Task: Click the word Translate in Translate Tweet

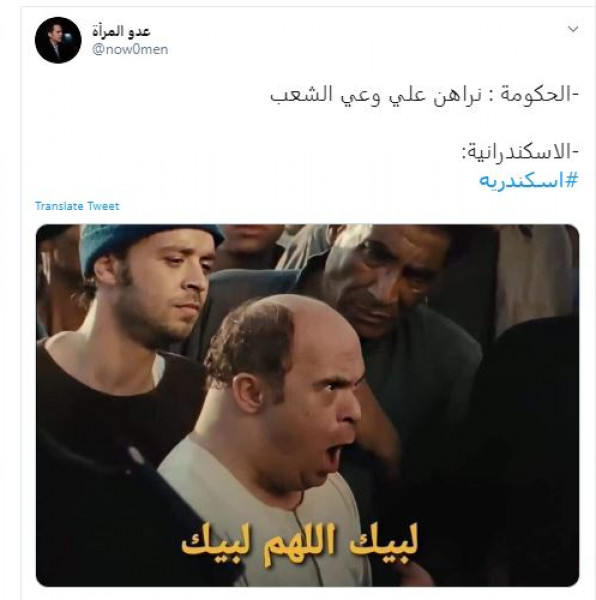Action: pos(59,206)
